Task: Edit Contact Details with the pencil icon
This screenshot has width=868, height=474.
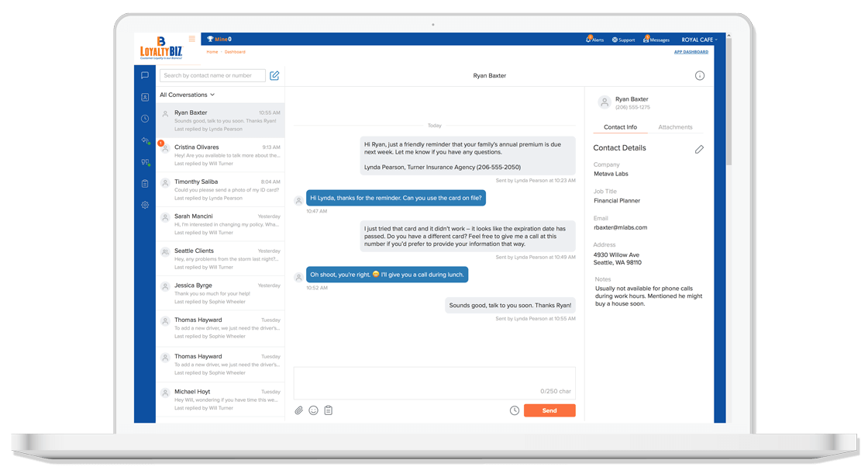Action: click(699, 149)
